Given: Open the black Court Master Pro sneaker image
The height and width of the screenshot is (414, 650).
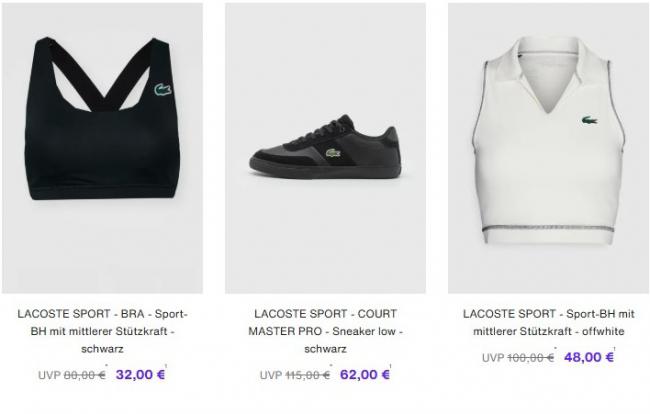Looking at the screenshot, I should (x=325, y=148).
